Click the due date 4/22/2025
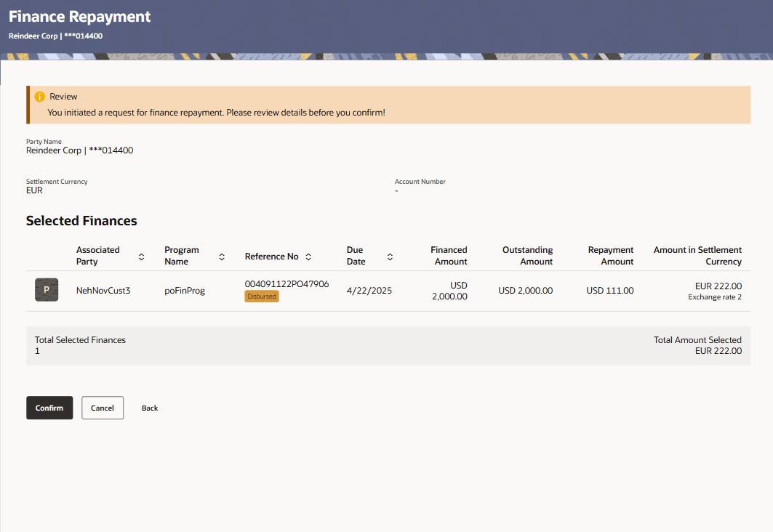773x532 pixels. [369, 291]
